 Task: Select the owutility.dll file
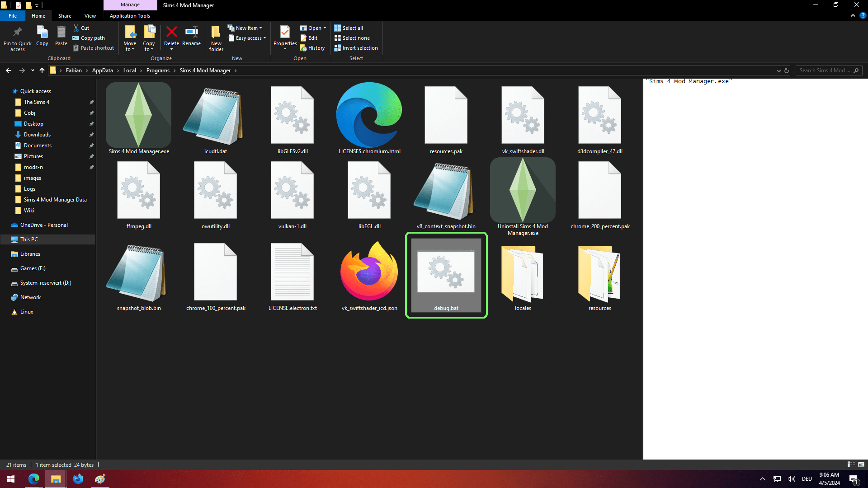click(x=215, y=194)
